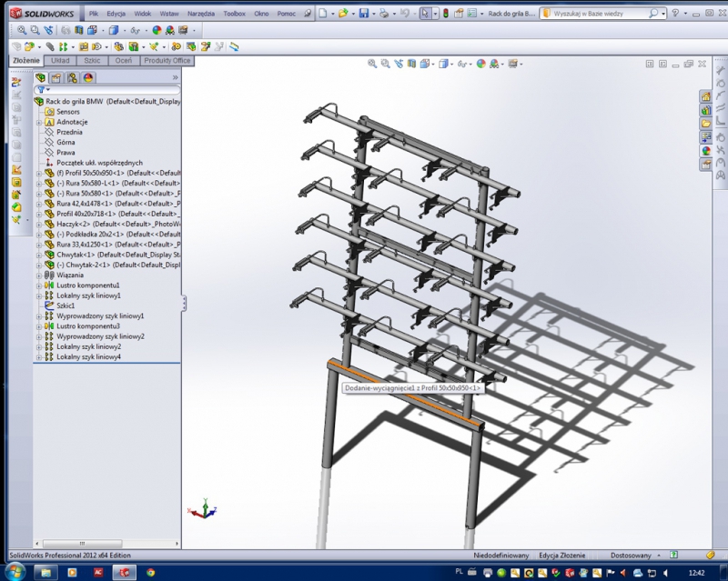Click the Rebuild traffic light icon
The image size is (728, 581).
(445, 15)
